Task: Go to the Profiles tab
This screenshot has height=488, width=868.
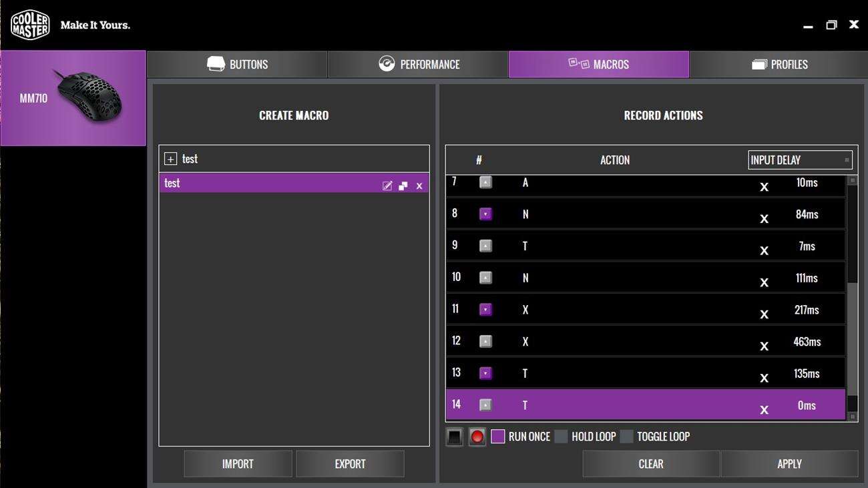Action: tap(779, 65)
